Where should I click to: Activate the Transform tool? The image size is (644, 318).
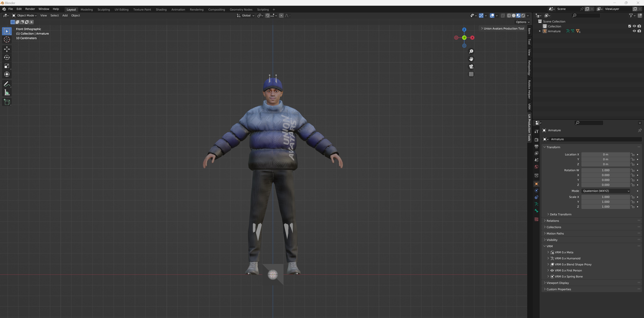tap(7, 74)
